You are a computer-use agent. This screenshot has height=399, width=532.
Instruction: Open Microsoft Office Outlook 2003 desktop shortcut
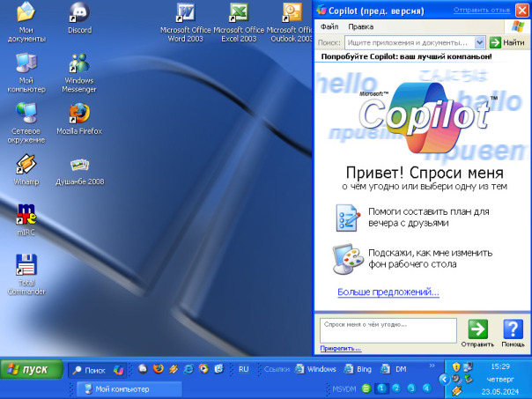(x=292, y=22)
